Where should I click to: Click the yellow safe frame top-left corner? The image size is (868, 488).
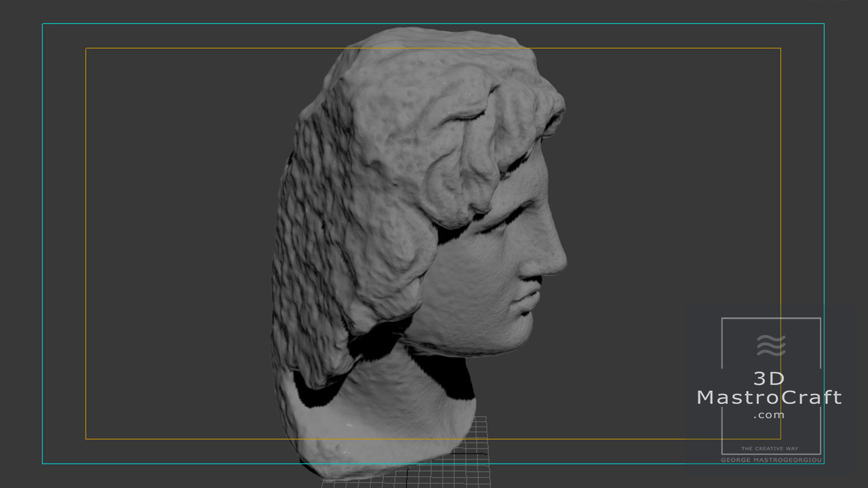pyautogui.click(x=86, y=48)
